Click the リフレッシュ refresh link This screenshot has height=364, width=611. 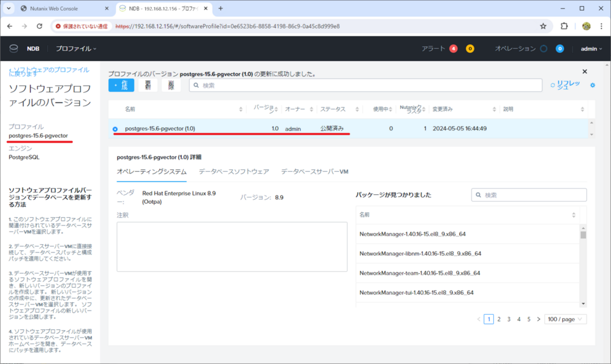pos(565,85)
